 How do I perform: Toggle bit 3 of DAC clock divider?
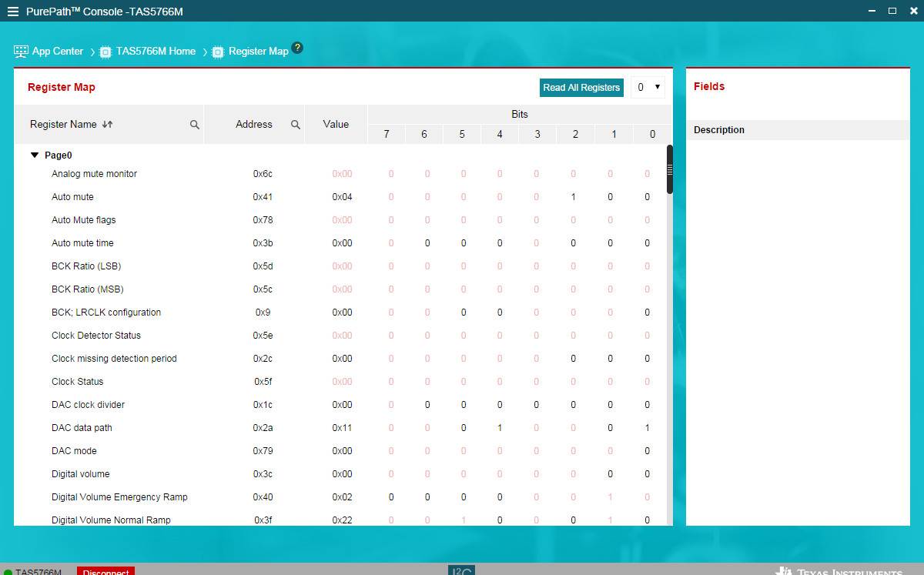[x=537, y=405]
